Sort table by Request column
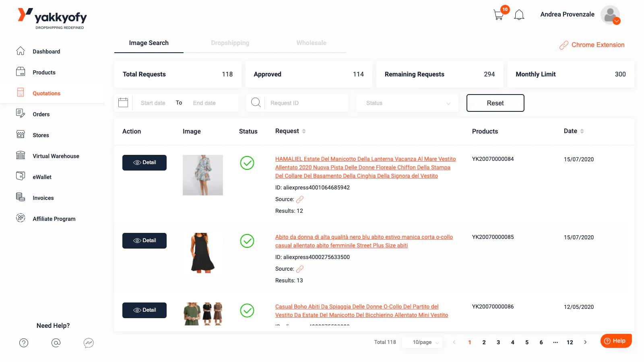Image resolution: width=644 pixels, height=362 pixels. pos(303,131)
